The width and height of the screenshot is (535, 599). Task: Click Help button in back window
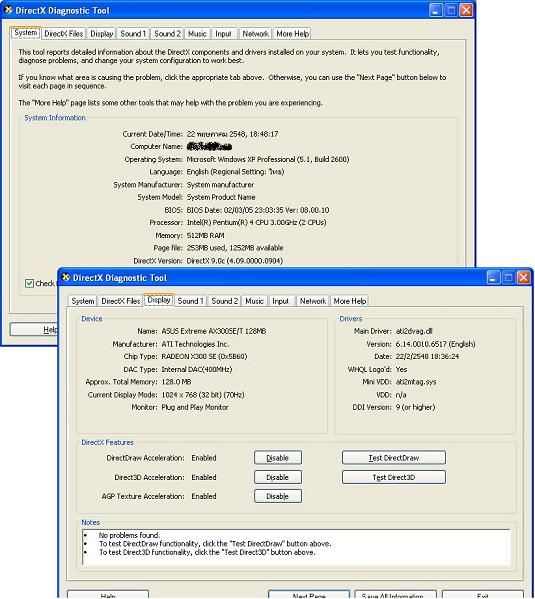pos(34,330)
